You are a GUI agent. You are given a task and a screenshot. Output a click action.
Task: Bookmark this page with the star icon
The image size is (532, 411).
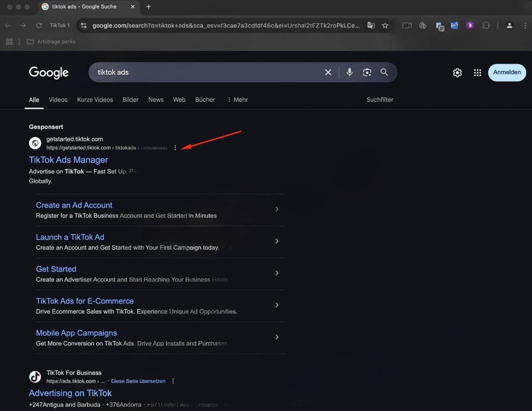click(x=385, y=26)
